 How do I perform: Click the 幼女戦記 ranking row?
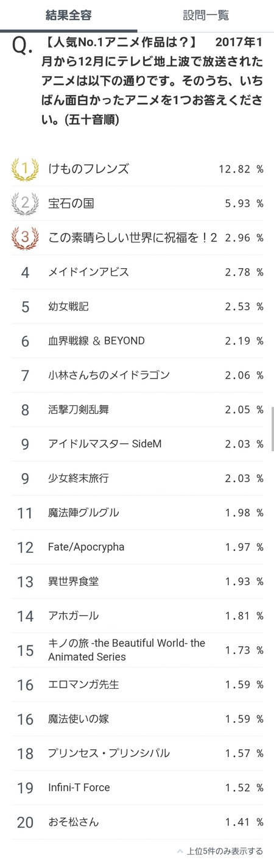pos(137,306)
